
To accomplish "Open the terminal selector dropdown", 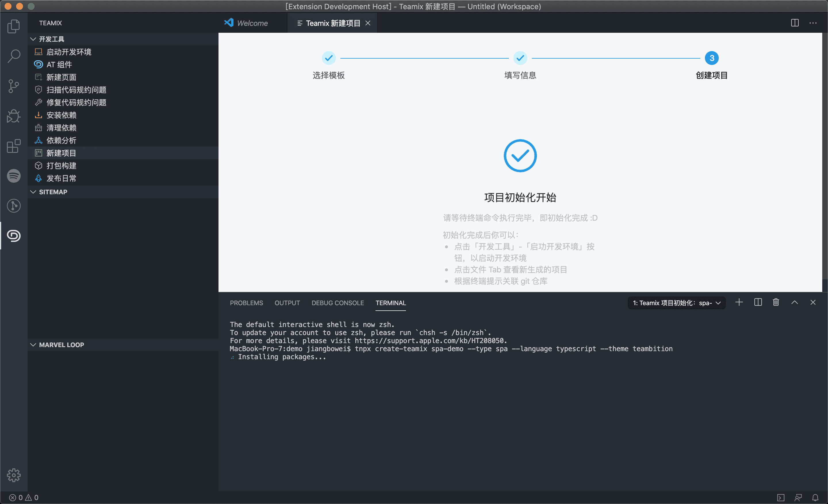I will (676, 303).
